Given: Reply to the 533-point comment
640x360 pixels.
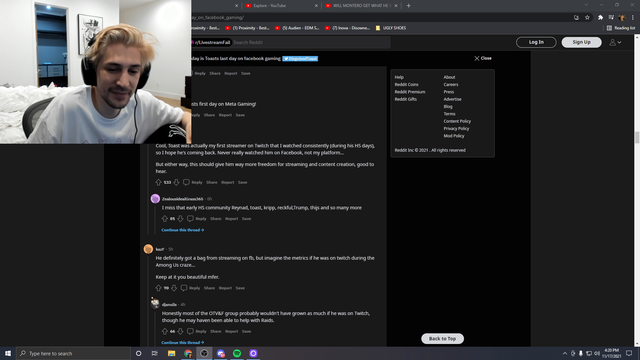Looking at the screenshot, I should click(197, 182).
